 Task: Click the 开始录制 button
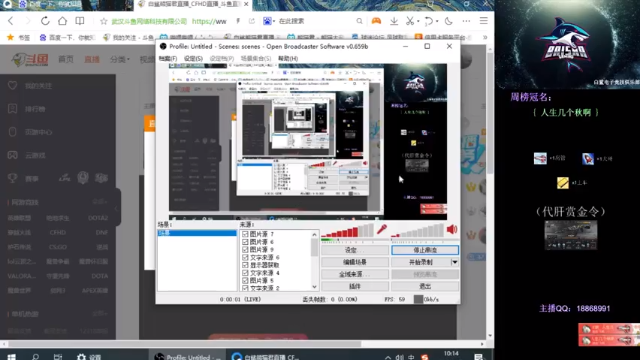421,262
